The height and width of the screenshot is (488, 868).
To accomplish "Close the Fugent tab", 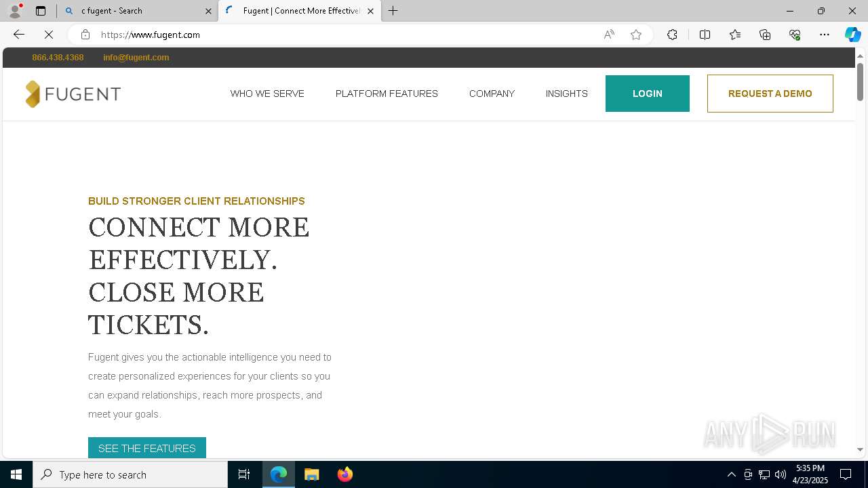I will tap(370, 11).
